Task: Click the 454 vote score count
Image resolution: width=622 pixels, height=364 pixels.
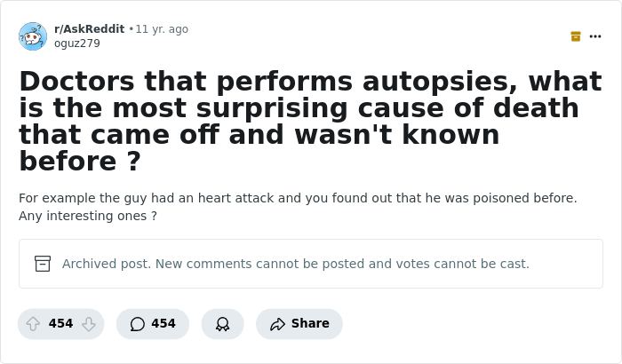Action: click(60, 323)
